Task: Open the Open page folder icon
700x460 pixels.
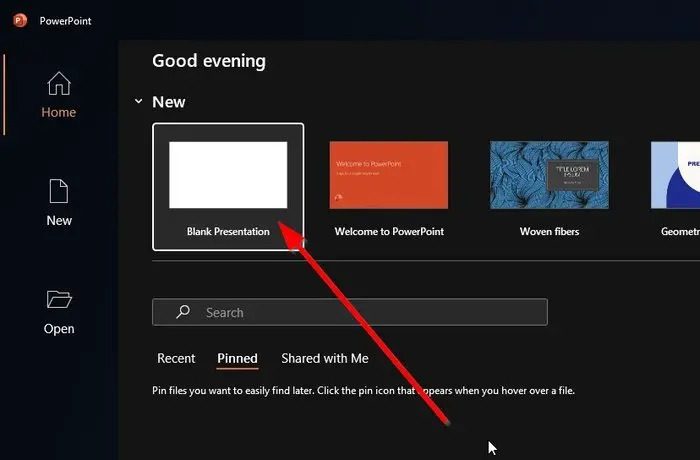Action: coord(59,299)
